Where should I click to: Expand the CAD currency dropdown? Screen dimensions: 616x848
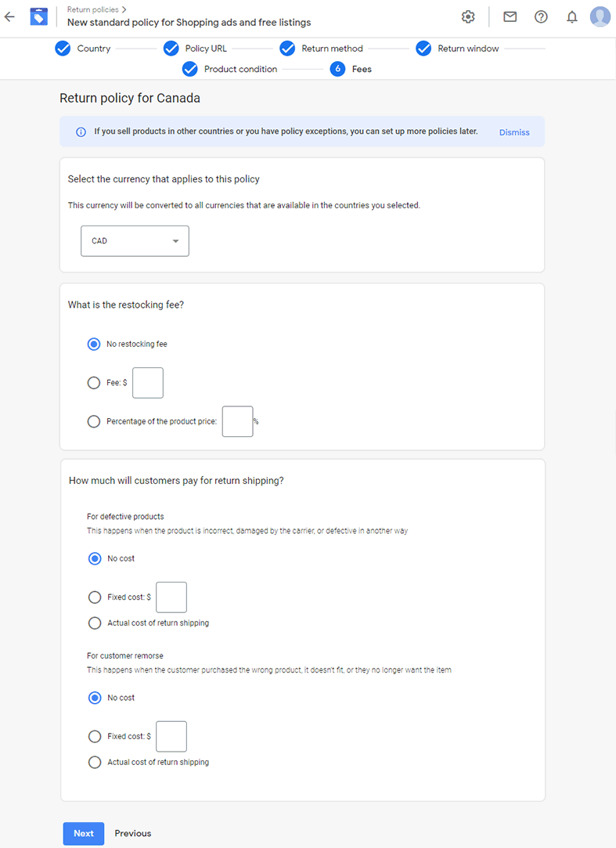click(x=135, y=240)
